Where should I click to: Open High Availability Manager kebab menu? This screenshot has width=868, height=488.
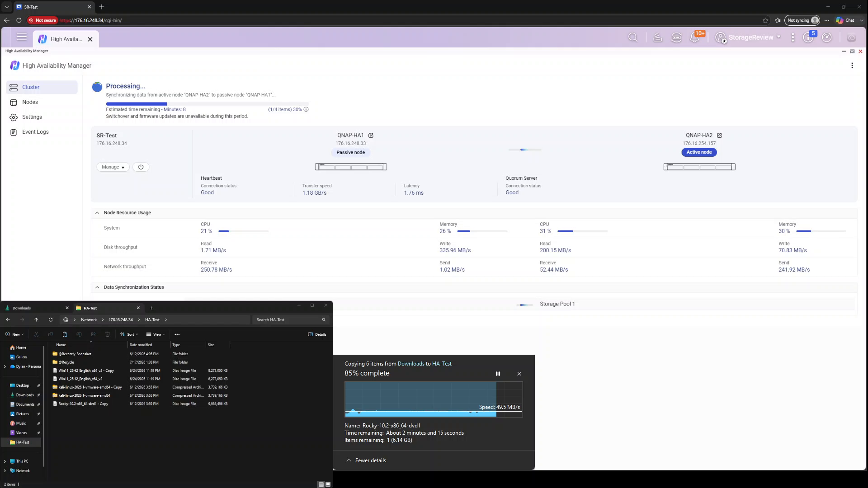(852, 66)
